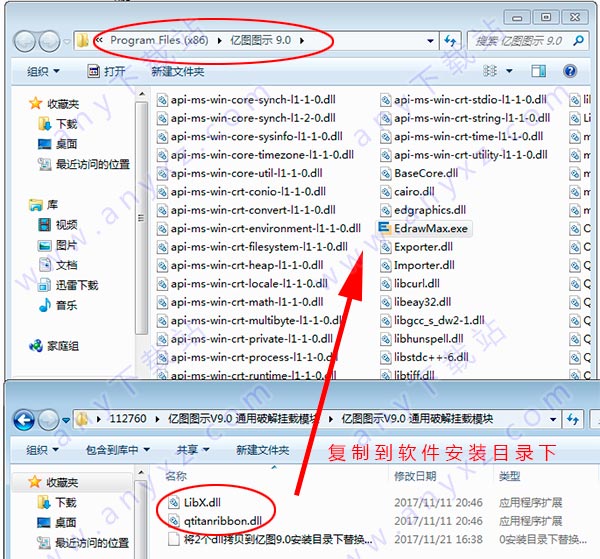Expand address history dropdown in upper window

tap(430, 41)
